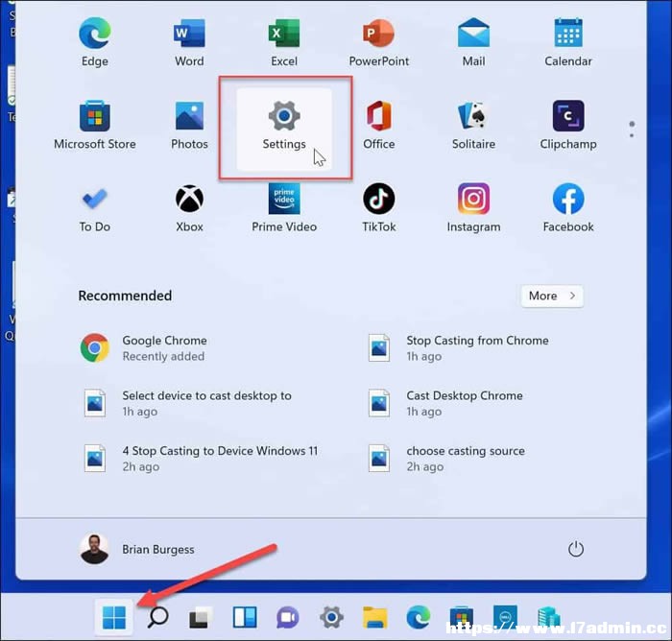The height and width of the screenshot is (641, 672).
Task: Launch the Facebook app
Action: click(568, 208)
